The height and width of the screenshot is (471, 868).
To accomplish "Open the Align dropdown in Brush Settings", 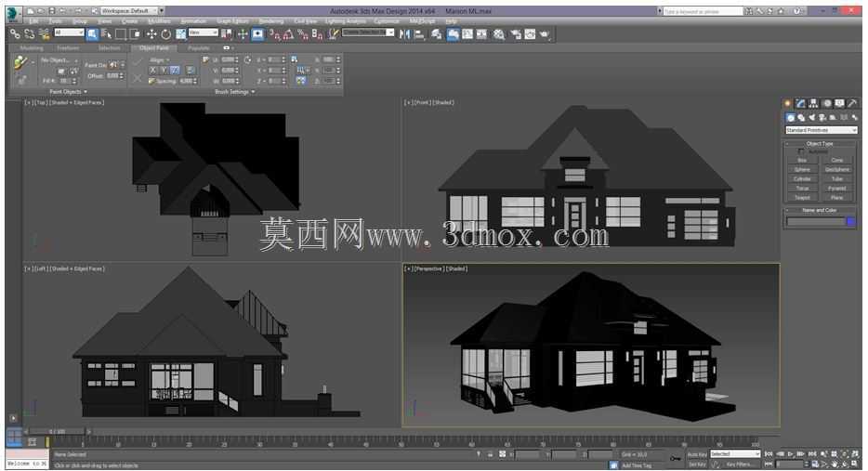I will pyautogui.click(x=160, y=59).
